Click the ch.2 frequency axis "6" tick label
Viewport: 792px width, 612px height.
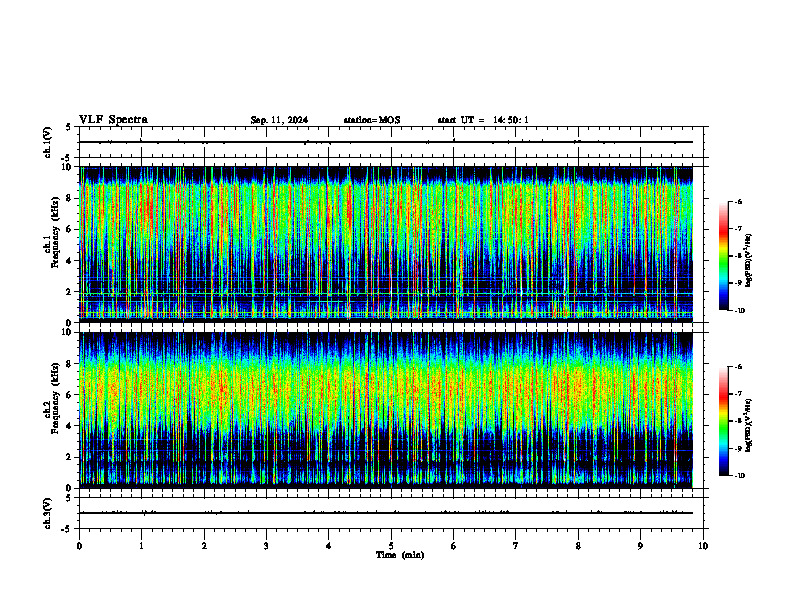(x=70, y=394)
